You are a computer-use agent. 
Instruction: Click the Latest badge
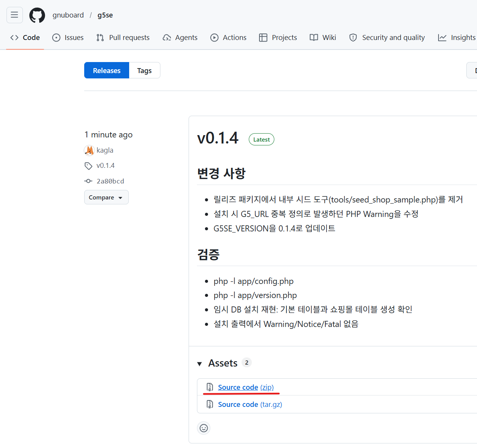pyautogui.click(x=261, y=139)
